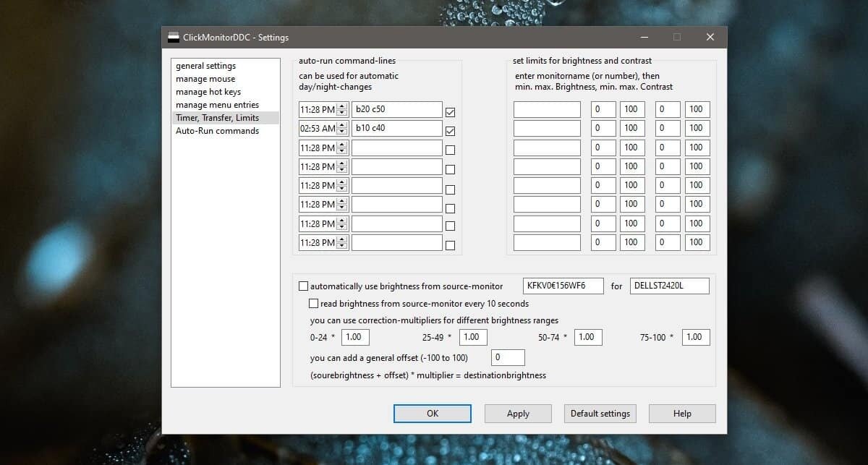Check read brightness every 10 seconds

[x=314, y=304]
